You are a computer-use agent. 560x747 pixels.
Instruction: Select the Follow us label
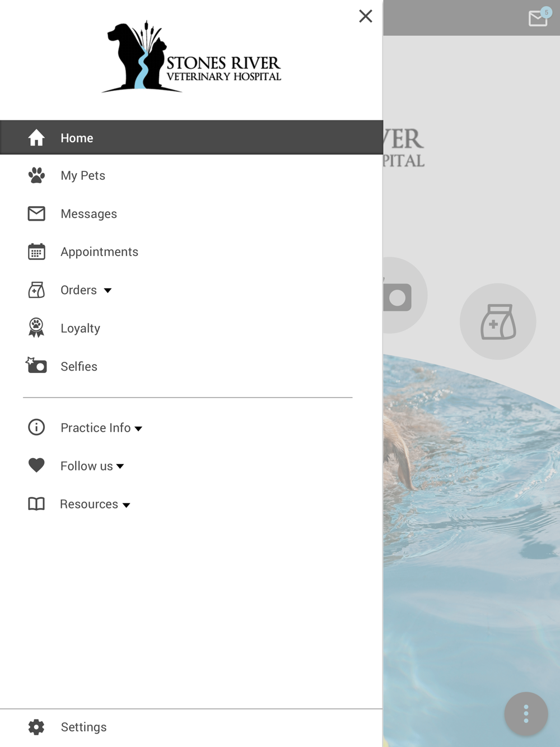click(x=86, y=466)
